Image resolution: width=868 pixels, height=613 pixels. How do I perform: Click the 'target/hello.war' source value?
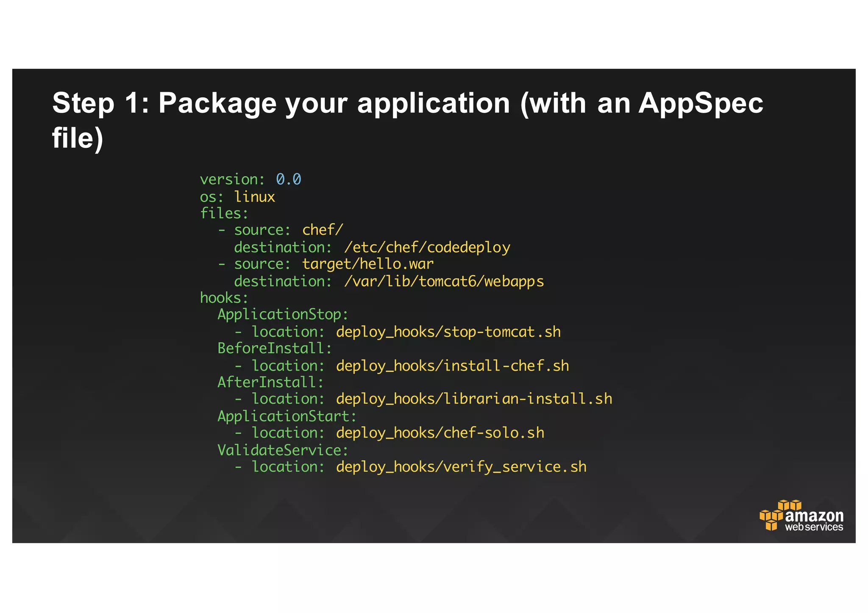368,264
